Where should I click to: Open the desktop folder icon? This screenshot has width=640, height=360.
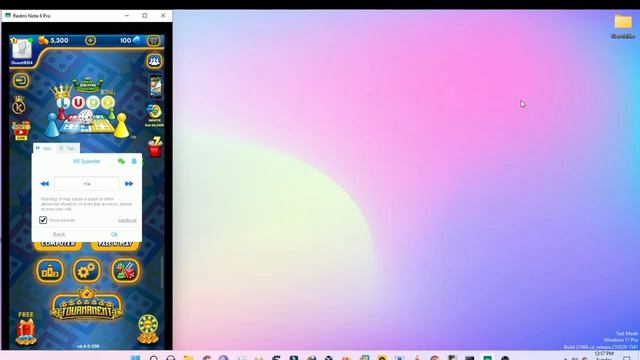point(623,26)
